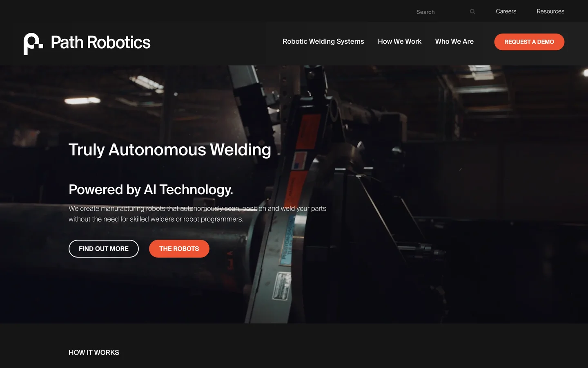Open the Careers link
Image resolution: width=588 pixels, height=368 pixels.
506,11
